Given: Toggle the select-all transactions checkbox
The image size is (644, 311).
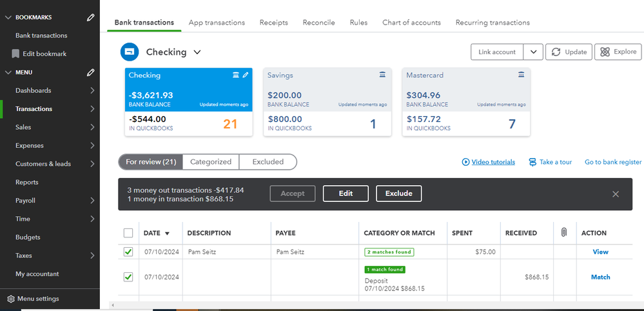Looking at the screenshot, I should point(128,233).
